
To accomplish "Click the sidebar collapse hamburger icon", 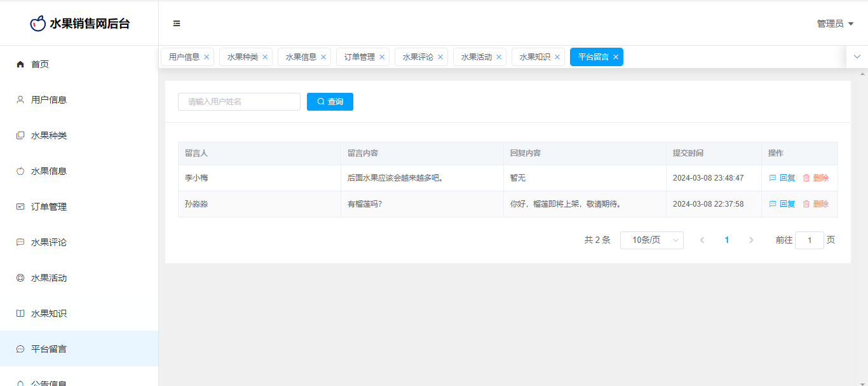I will point(177,24).
